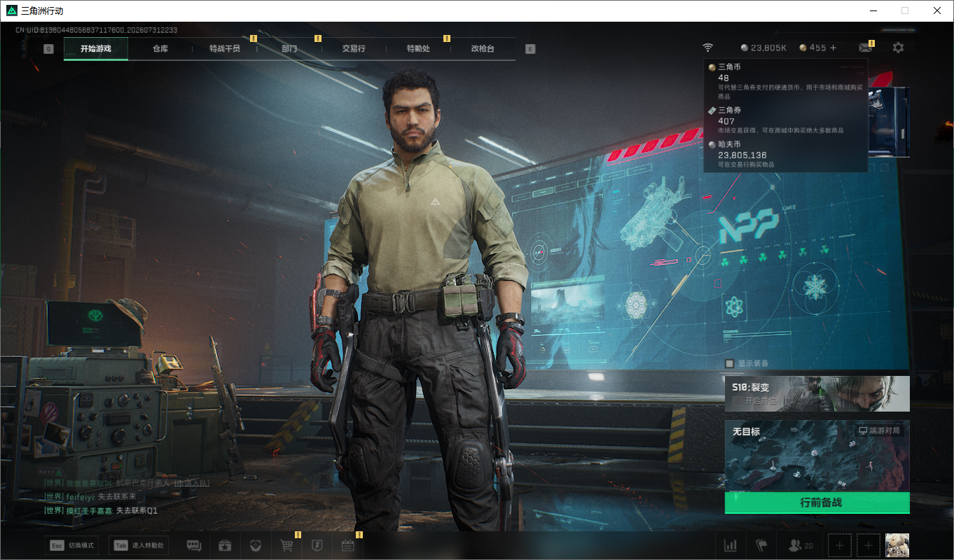Open the flags icon
Viewport: 954px width, 560px height.
[761, 545]
